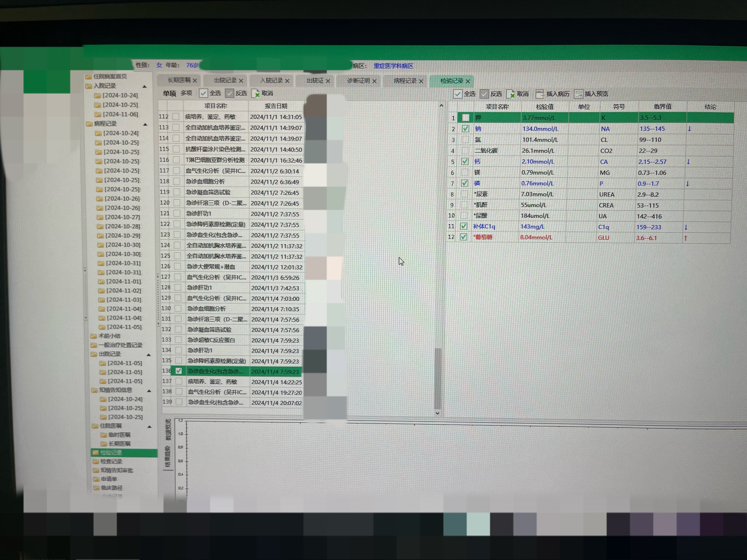
Task: Click 取消 icon beside 单项 多项 toolbar
Action: pos(255,93)
